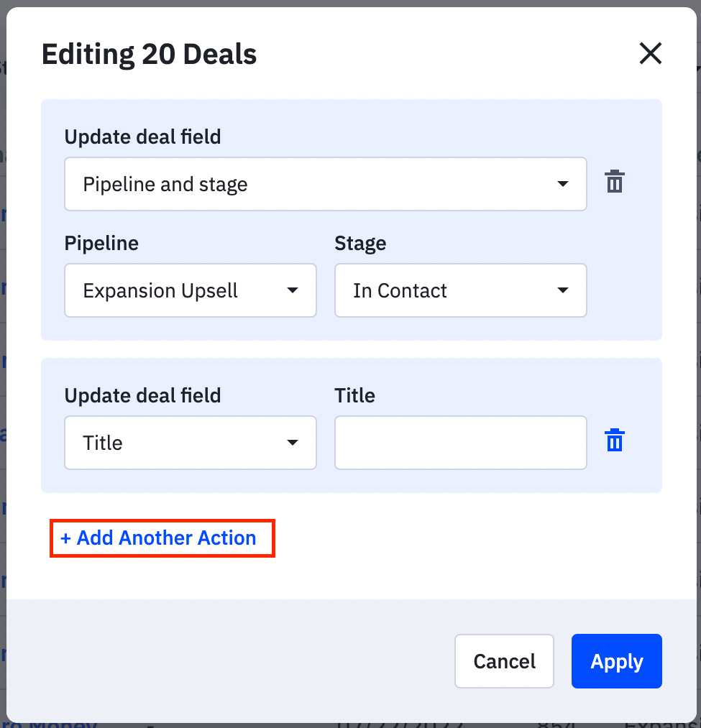Click the caret arrow of Pipeline and stage

pyautogui.click(x=562, y=184)
